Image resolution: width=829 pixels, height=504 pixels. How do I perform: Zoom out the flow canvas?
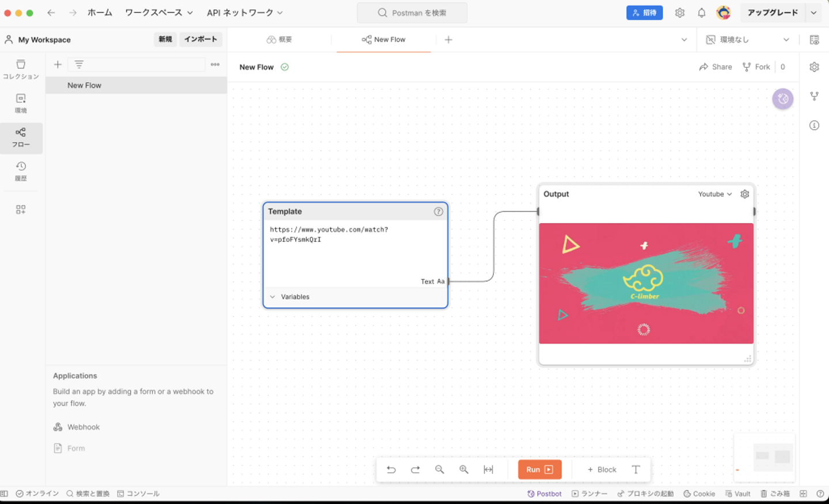[439, 469]
